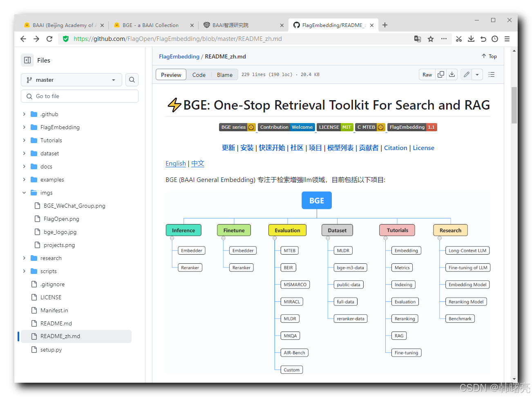Open the master branch dropdown
Screen dimensions: 532x397
pos(72,80)
